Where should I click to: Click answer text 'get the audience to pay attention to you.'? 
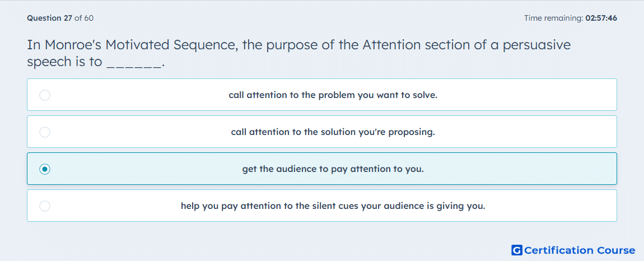333,169
